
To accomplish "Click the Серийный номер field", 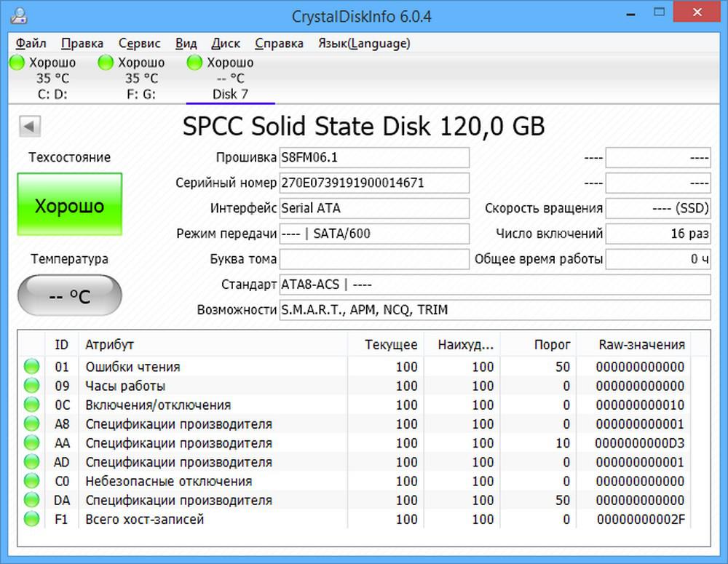I will tap(374, 183).
